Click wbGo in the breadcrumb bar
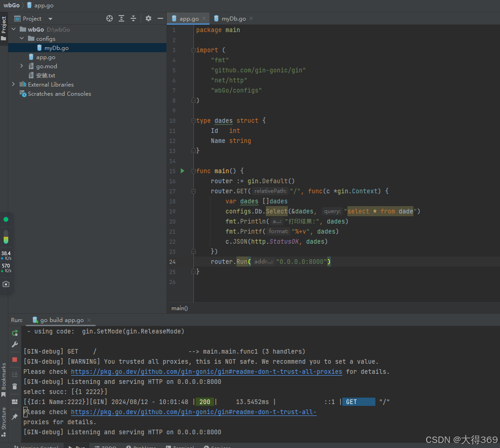The height and width of the screenshot is (448, 500). (11, 5)
